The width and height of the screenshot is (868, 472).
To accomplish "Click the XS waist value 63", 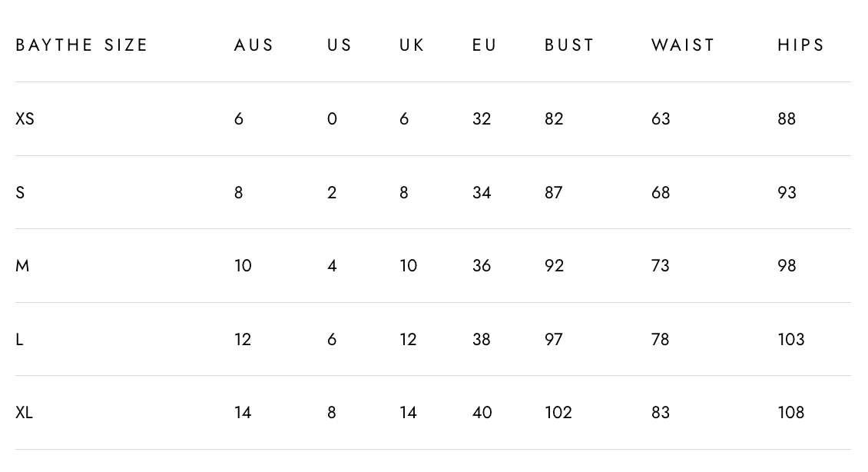I will pyautogui.click(x=661, y=119).
